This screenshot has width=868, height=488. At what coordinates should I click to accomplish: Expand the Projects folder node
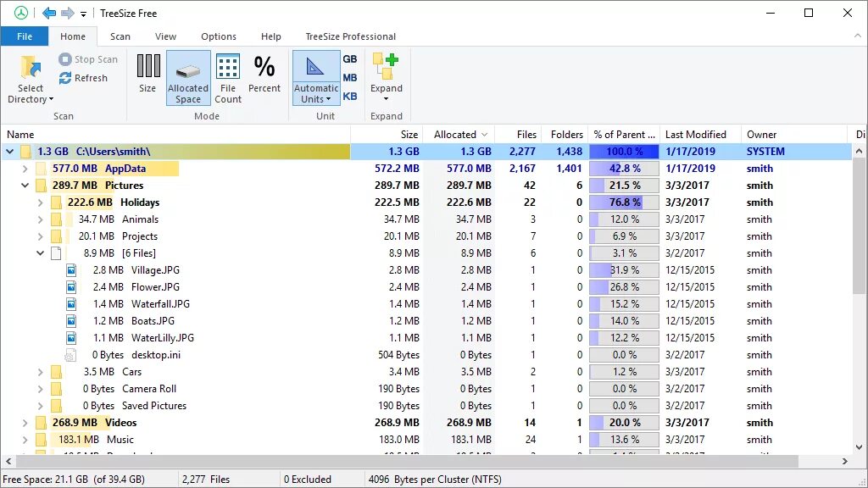tap(40, 236)
